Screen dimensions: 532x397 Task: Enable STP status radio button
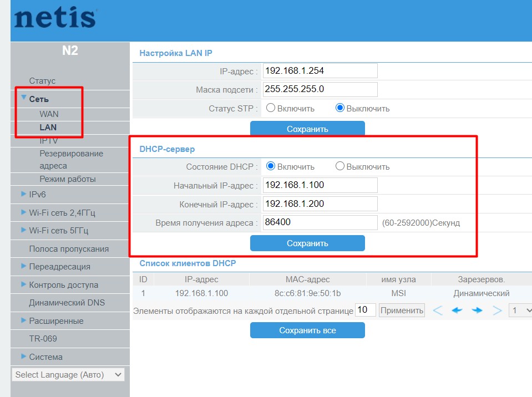(x=270, y=108)
